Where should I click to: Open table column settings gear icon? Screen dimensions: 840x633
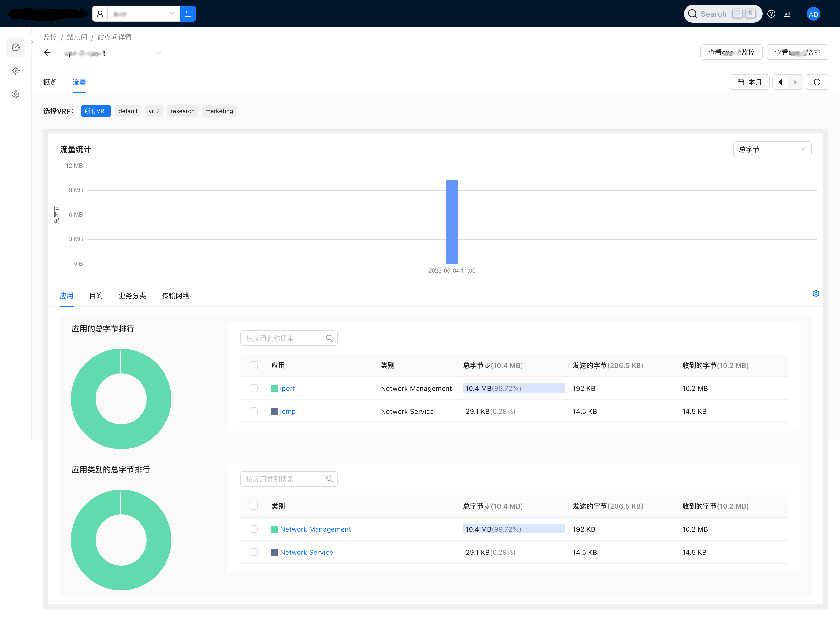[816, 294]
